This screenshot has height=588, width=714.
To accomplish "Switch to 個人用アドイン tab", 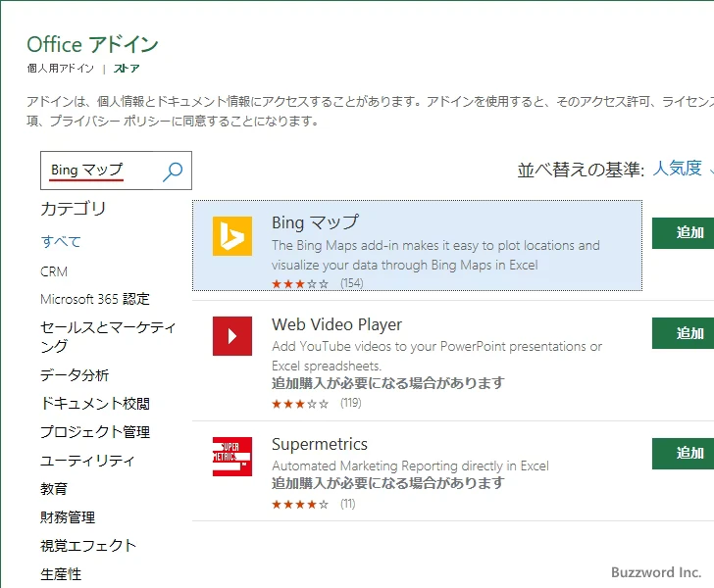I will coord(60,69).
